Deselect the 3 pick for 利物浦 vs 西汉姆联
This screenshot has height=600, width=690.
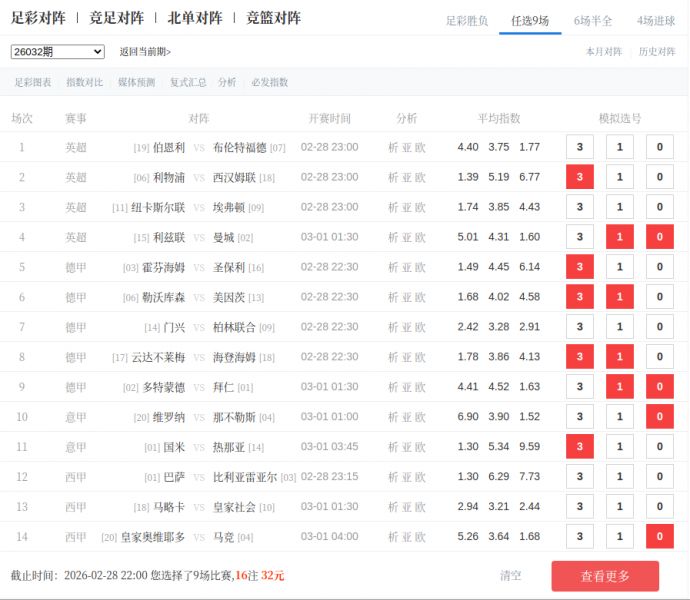click(580, 177)
